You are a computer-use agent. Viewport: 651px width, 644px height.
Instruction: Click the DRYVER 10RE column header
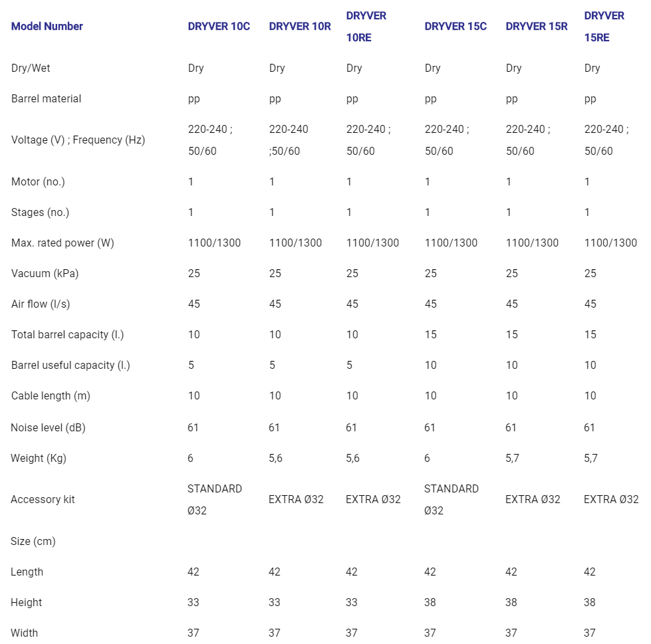366,27
